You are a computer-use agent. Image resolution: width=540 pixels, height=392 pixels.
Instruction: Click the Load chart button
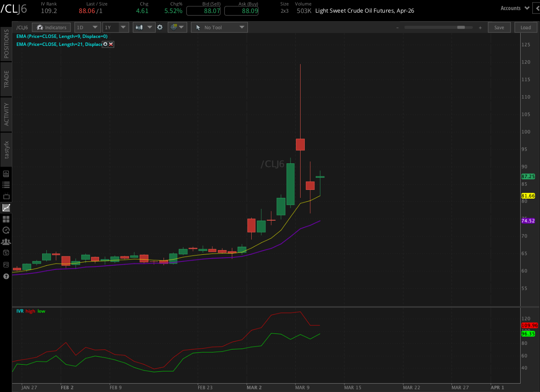coord(526,27)
